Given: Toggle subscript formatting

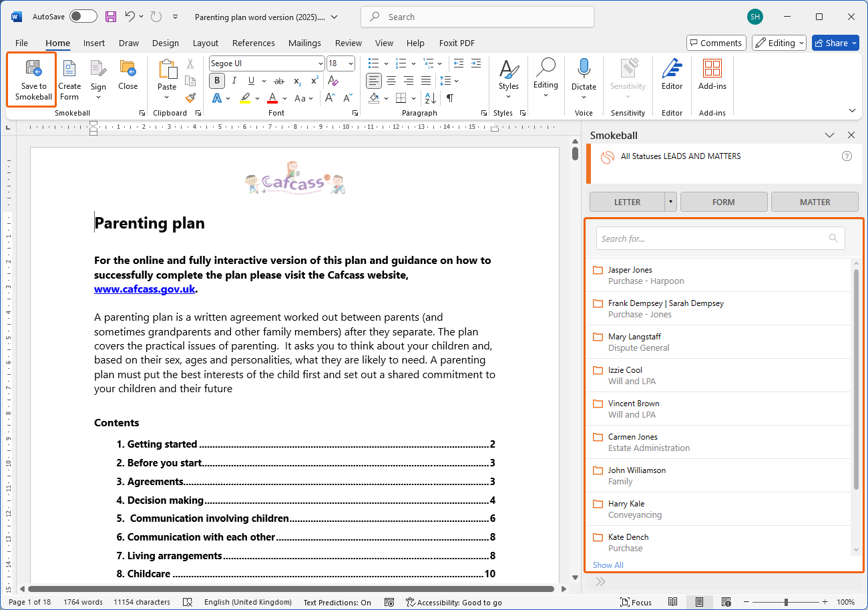Looking at the screenshot, I should [x=298, y=81].
